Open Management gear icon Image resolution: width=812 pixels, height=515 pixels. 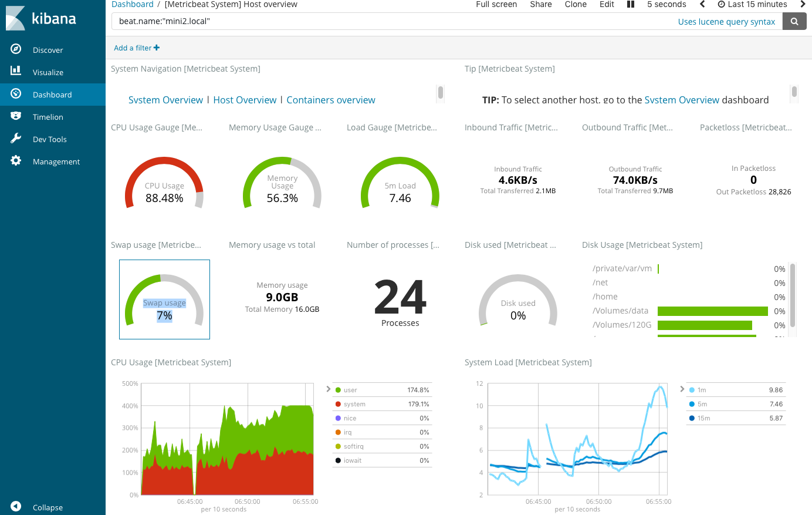[16, 161]
